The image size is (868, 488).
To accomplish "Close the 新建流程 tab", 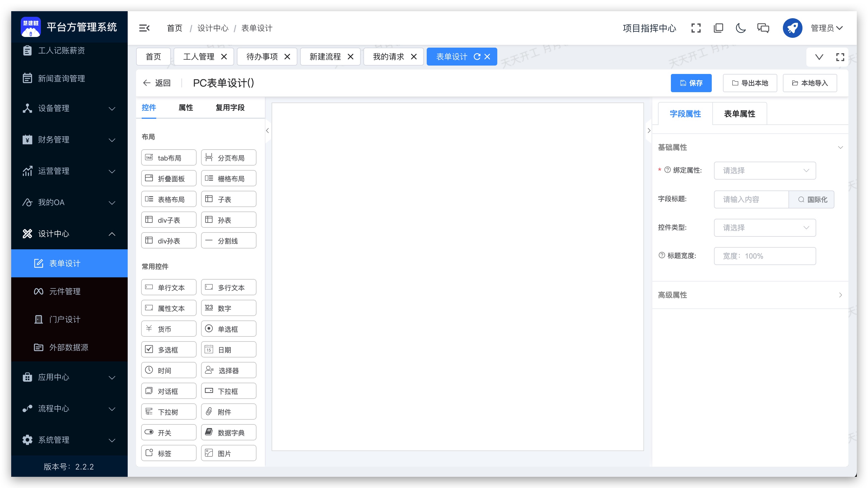I will point(351,57).
